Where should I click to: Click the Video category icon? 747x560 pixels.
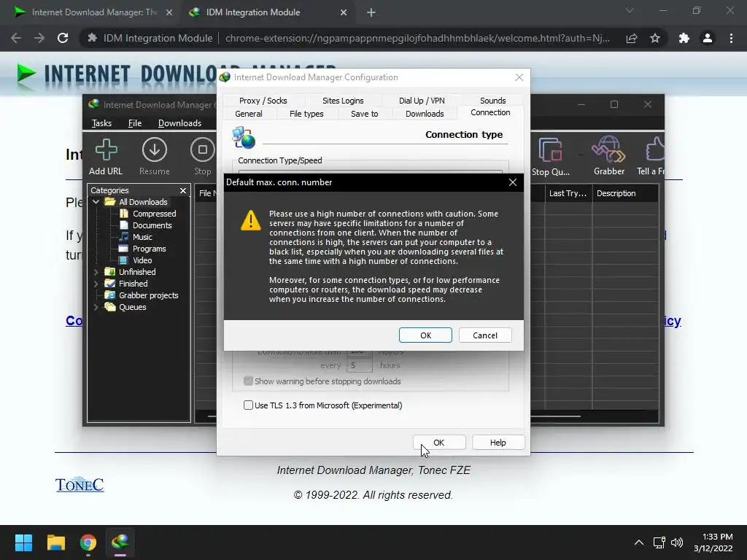click(124, 260)
